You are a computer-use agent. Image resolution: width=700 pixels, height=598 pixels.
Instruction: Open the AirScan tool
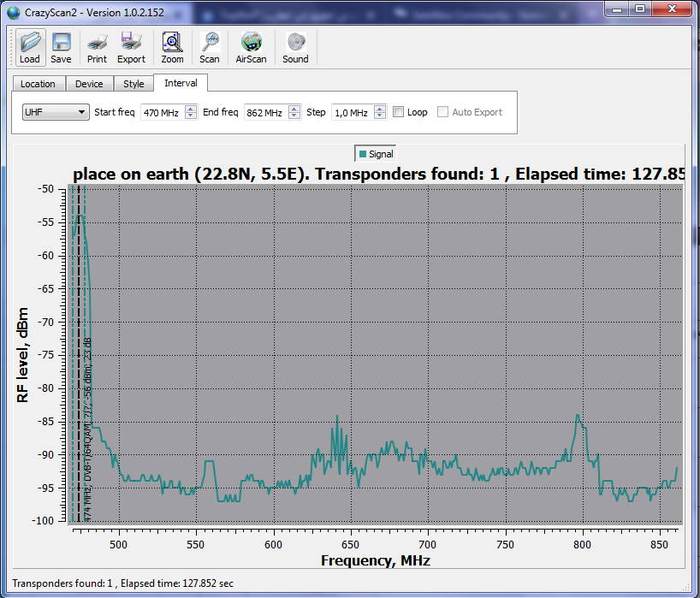coord(251,47)
